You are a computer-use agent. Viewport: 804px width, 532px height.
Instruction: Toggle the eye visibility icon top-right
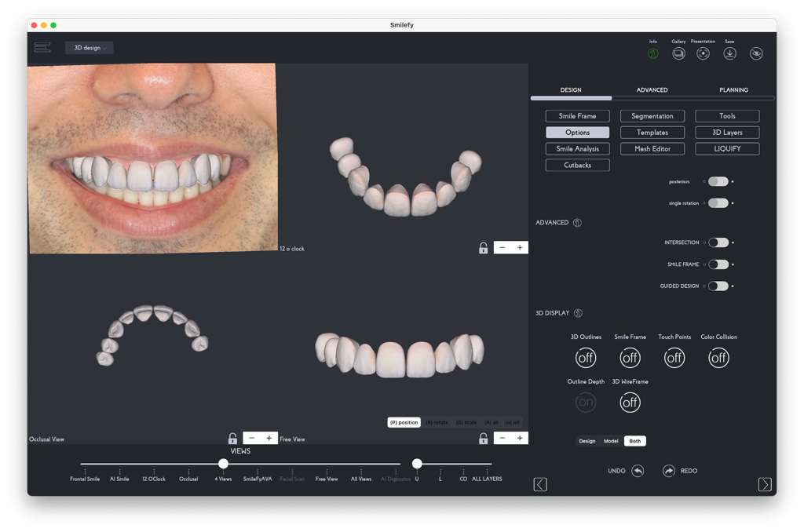coord(756,53)
